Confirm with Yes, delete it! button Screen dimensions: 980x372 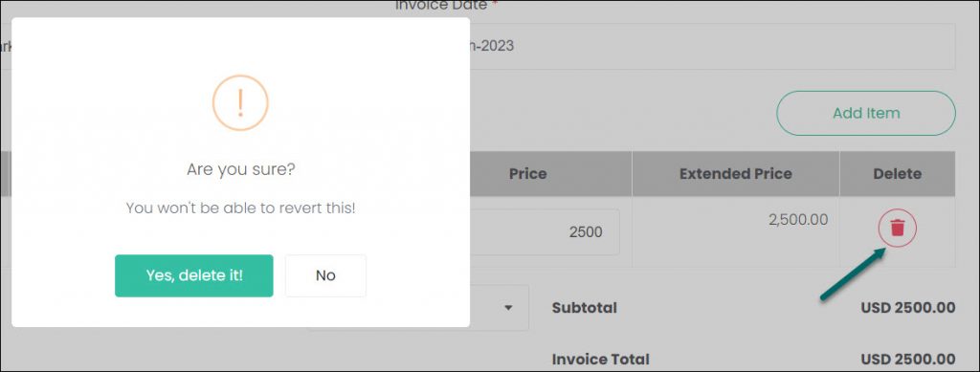click(193, 275)
